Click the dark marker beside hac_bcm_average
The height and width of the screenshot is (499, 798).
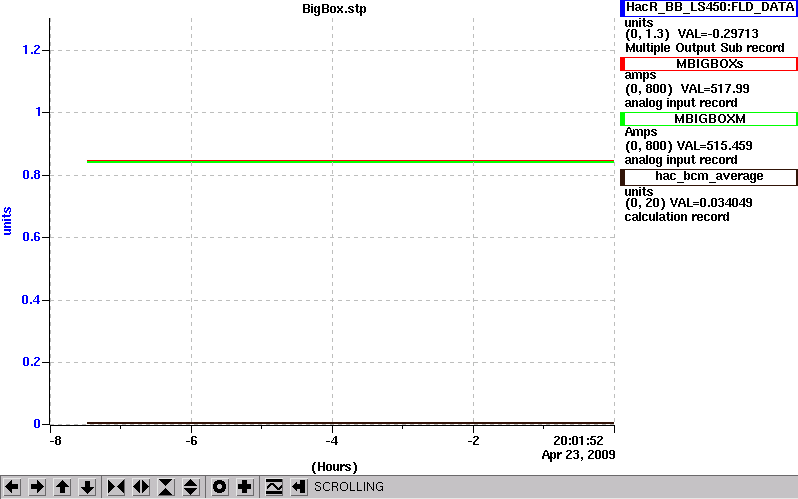pos(622,177)
